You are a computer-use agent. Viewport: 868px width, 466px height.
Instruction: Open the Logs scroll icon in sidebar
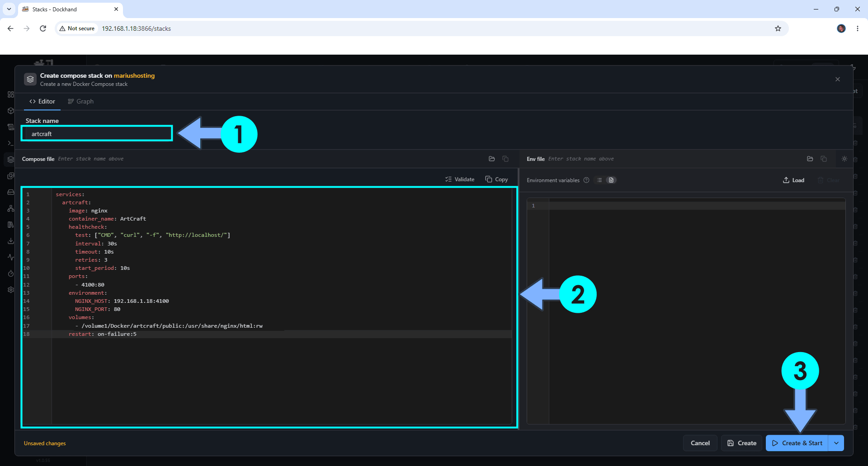pos(11,127)
